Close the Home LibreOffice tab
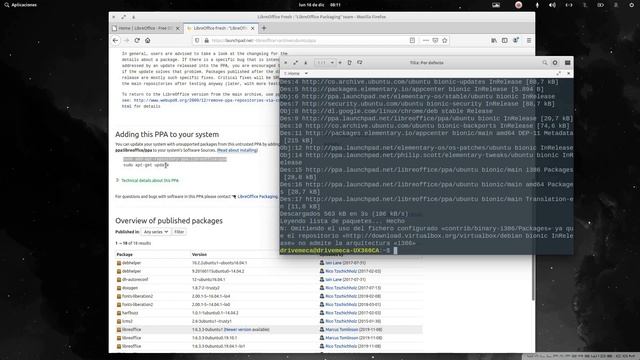This screenshot has width=640, height=360. (x=178, y=28)
